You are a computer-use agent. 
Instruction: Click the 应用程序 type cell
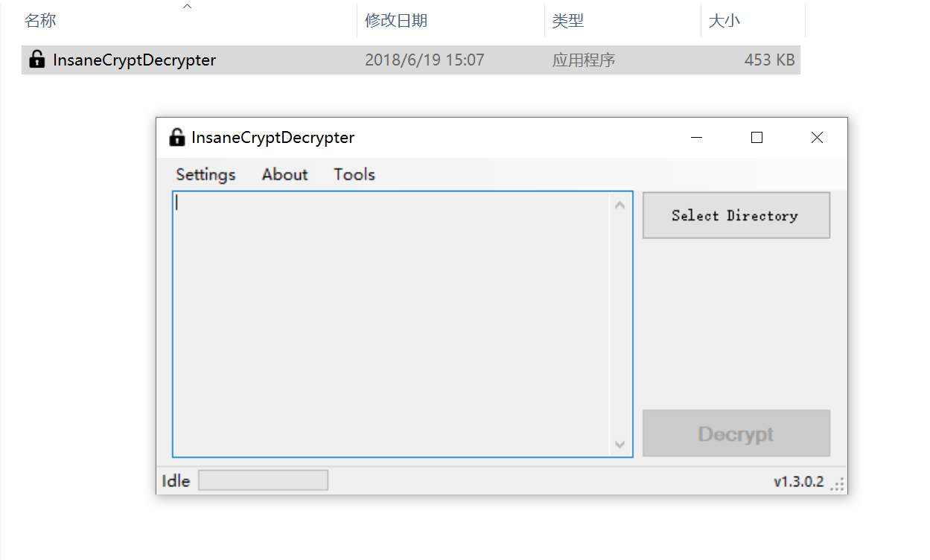tap(584, 60)
